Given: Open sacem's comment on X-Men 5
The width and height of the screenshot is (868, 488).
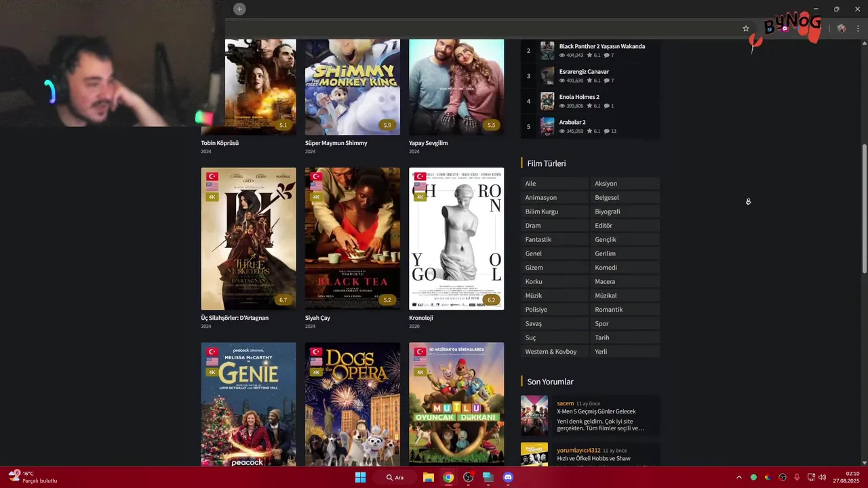Looking at the screenshot, I should 590,415.
